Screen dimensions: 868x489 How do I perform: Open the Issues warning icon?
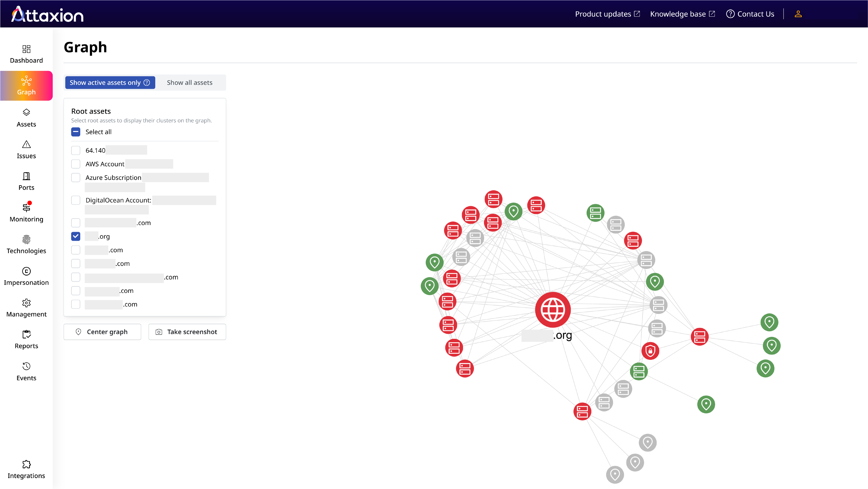tap(26, 145)
